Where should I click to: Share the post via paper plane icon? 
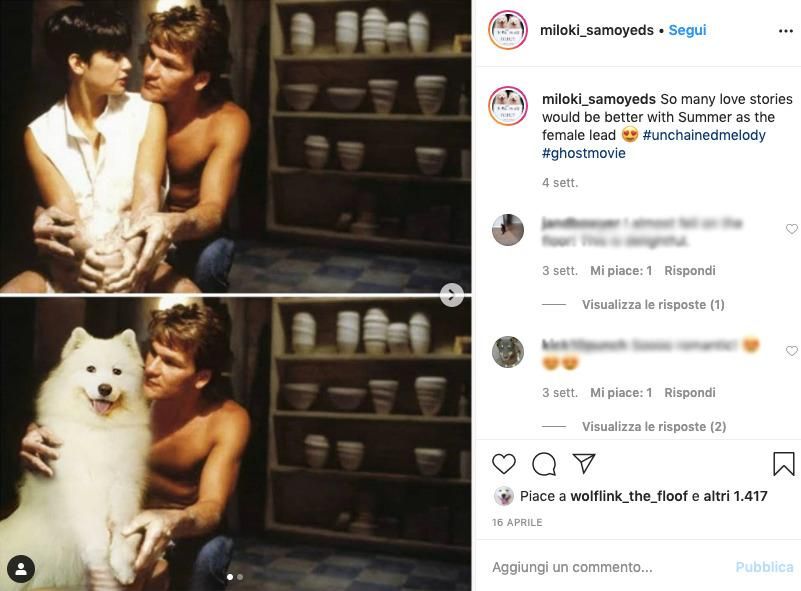click(x=584, y=463)
